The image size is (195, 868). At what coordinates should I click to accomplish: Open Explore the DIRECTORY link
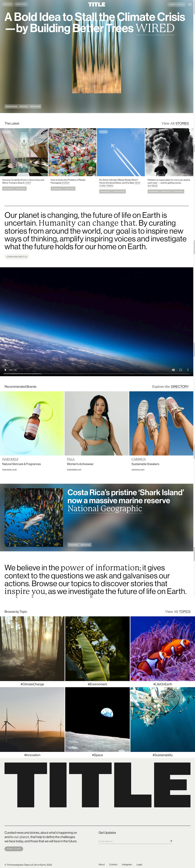click(x=170, y=387)
